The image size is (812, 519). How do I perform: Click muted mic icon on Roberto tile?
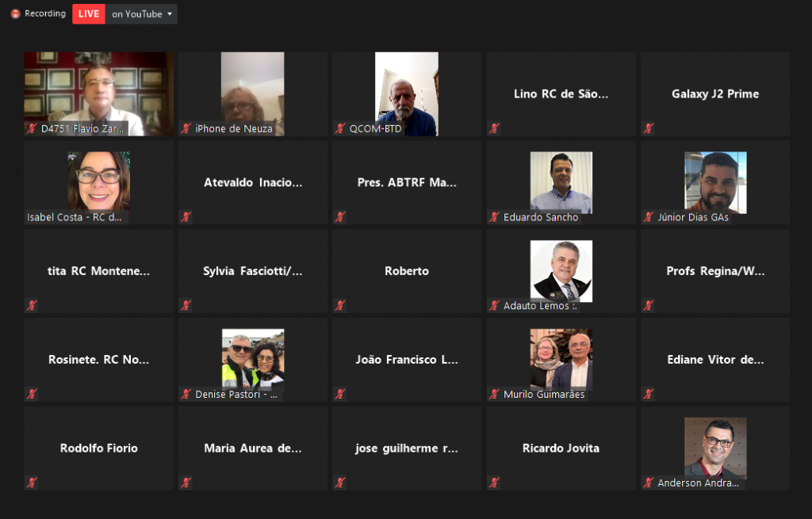340,305
